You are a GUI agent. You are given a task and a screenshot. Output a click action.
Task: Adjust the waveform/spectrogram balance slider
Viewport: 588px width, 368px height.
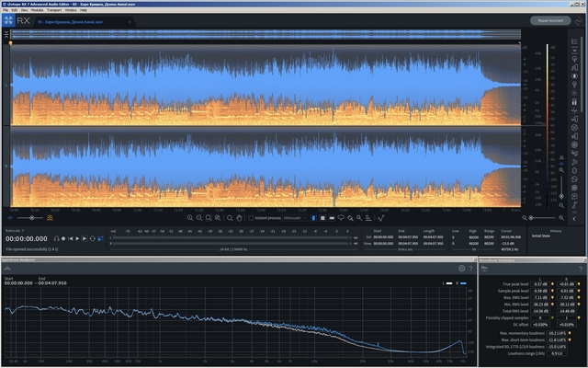[32, 218]
